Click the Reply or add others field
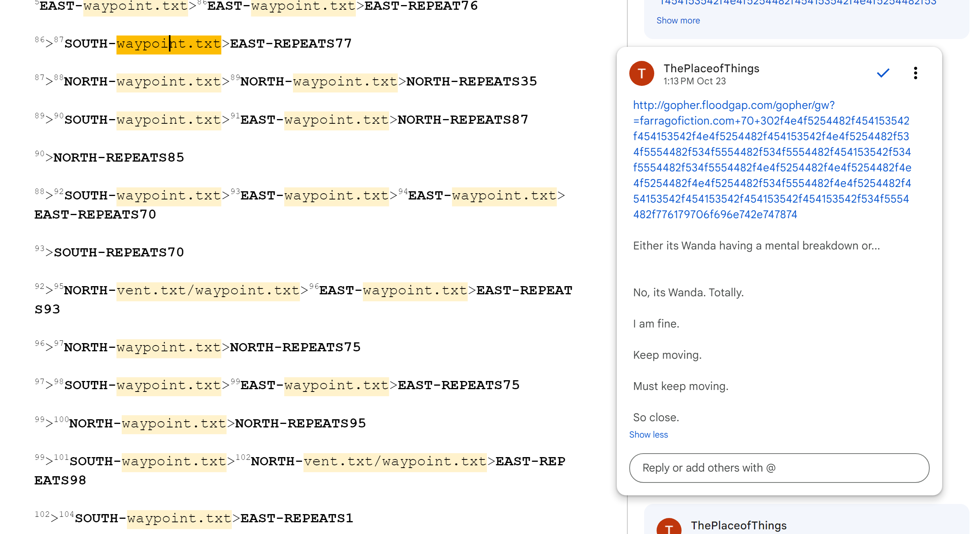The image size is (980, 534). click(x=779, y=468)
